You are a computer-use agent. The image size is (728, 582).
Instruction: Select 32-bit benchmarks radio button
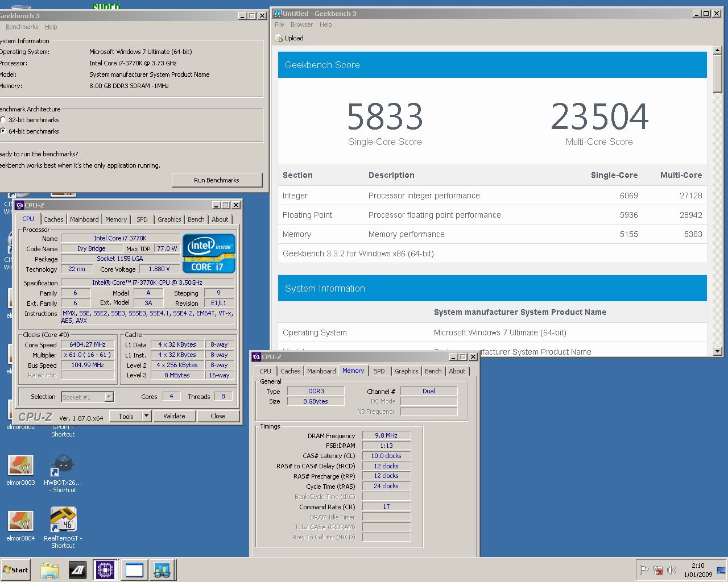(3, 119)
